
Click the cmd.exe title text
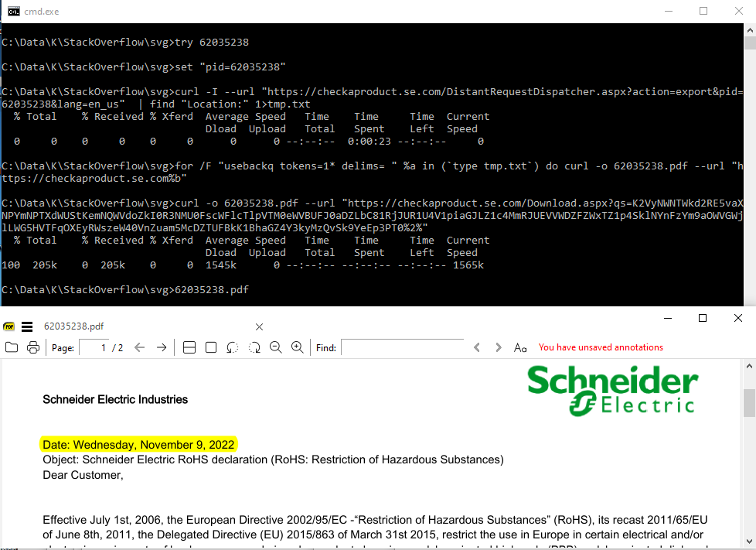pyautogui.click(x=42, y=12)
